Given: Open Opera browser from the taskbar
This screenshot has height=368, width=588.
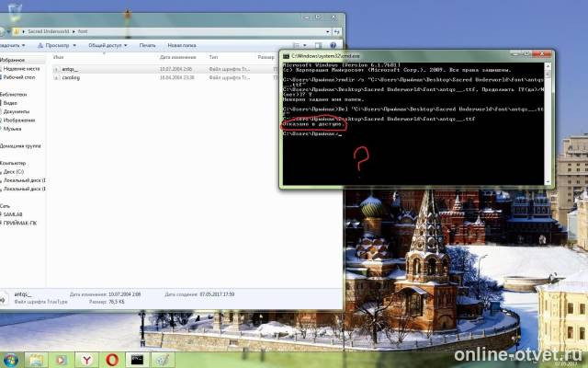Looking at the screenshot, I should 112,360.
